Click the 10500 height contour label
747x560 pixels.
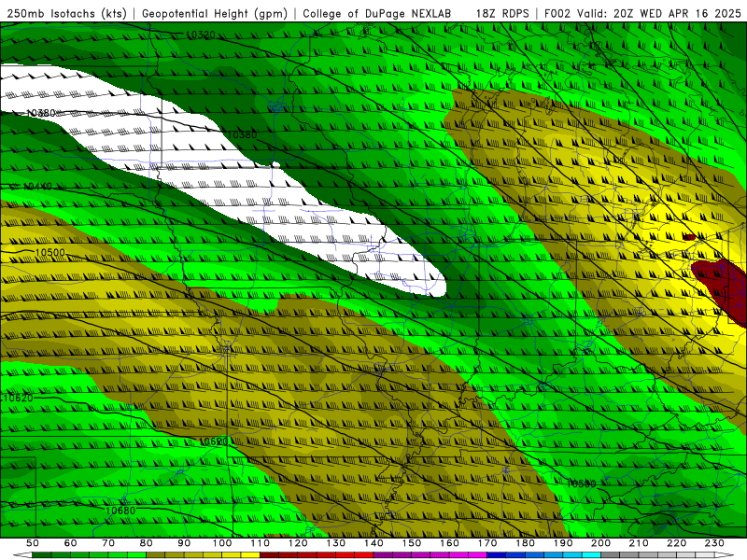[50, 252]
